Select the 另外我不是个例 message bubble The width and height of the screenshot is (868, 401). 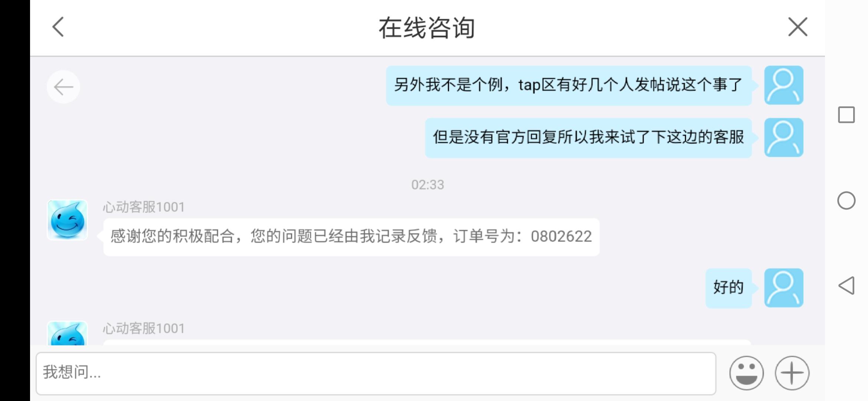point(569,85)
